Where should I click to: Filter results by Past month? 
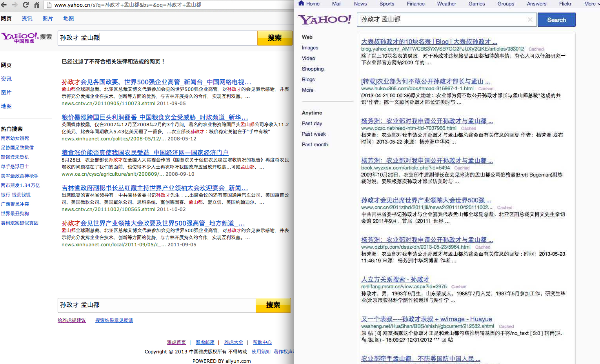pyautogui.click(x=315, y=145)
